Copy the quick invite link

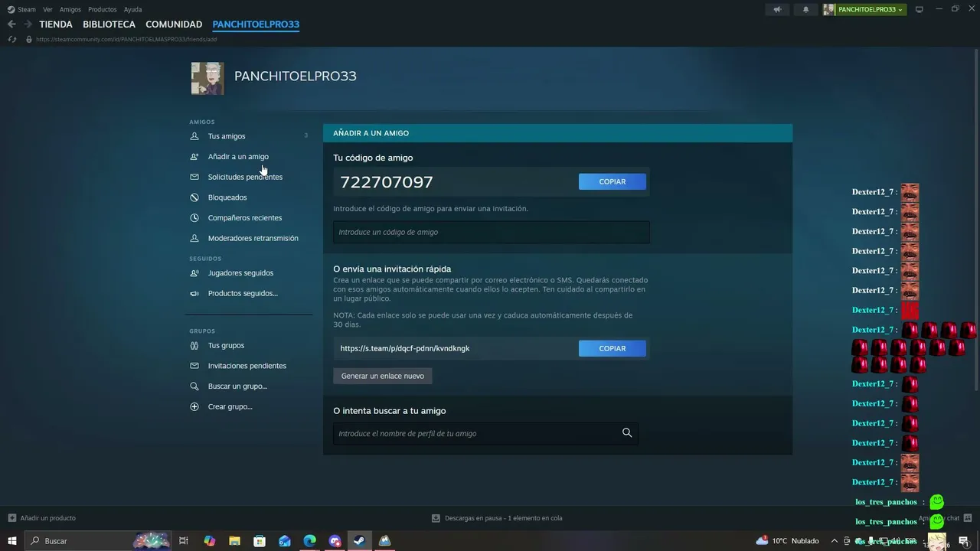[x=612, y=348]
